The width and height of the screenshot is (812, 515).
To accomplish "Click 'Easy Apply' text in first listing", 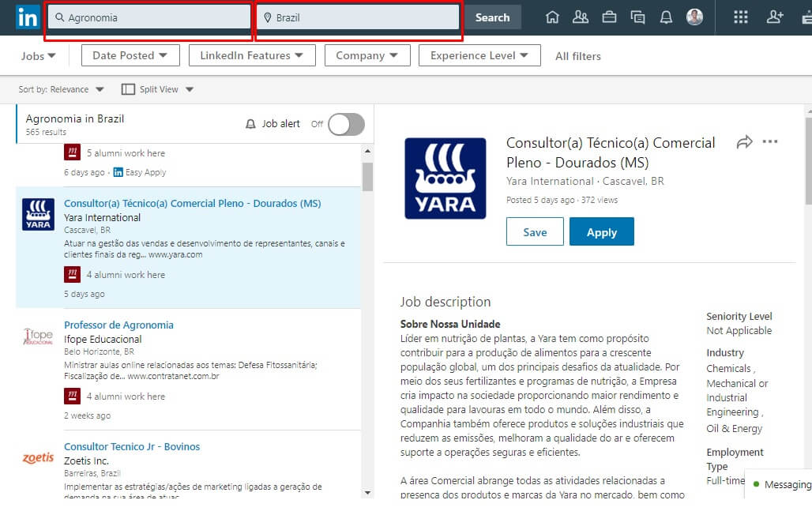I will [145, 172].
